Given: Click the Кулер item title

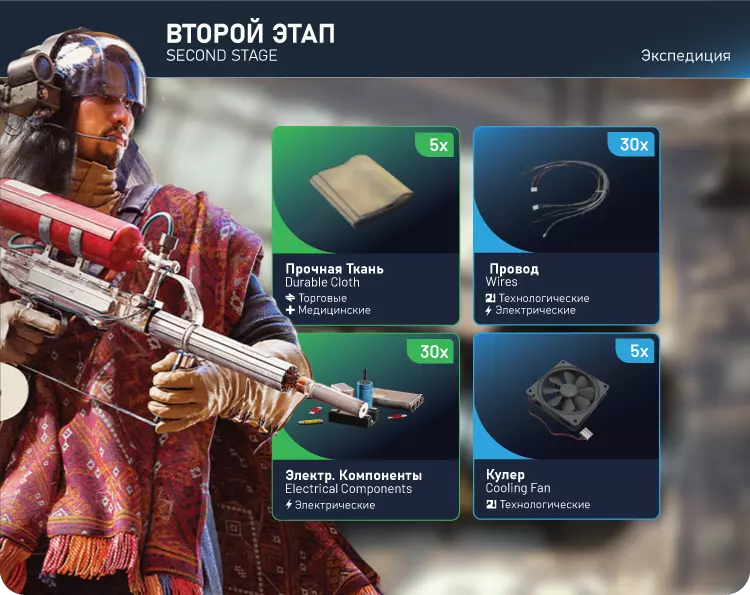Looking at the screenshot, I should (505, 474).
